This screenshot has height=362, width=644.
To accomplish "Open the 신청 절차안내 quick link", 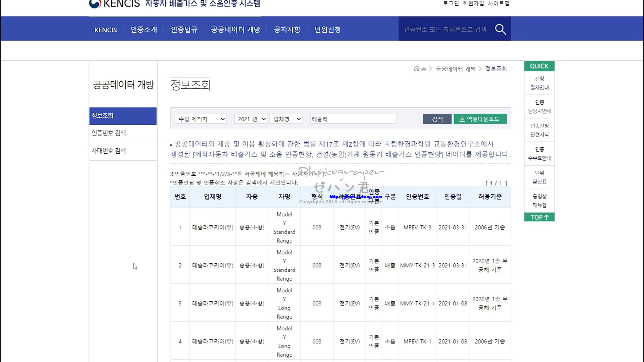I will point(539,83).
